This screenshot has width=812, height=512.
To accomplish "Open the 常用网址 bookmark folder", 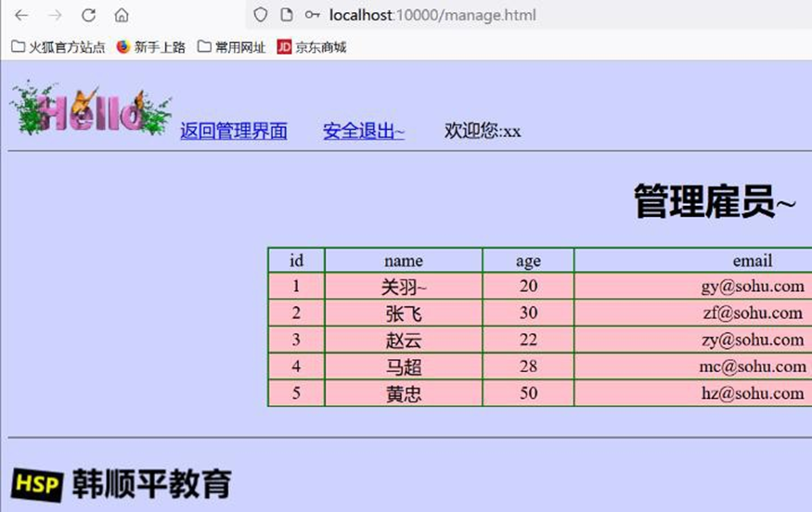I will [x=232, y=47].
